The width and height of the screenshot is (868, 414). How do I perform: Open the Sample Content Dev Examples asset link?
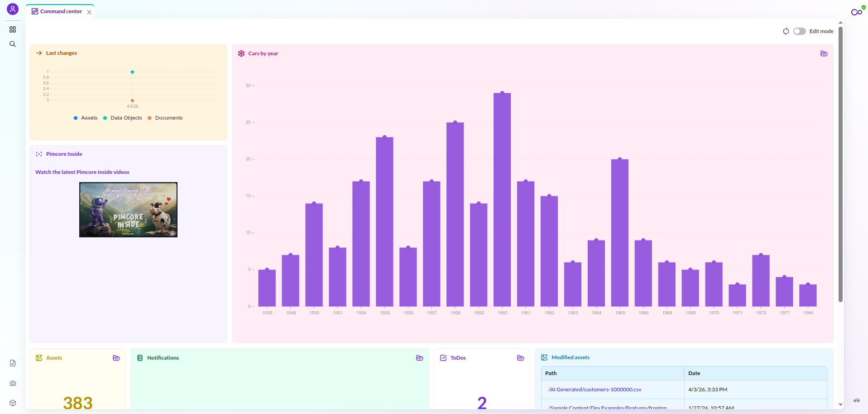(x=608, y=407)
